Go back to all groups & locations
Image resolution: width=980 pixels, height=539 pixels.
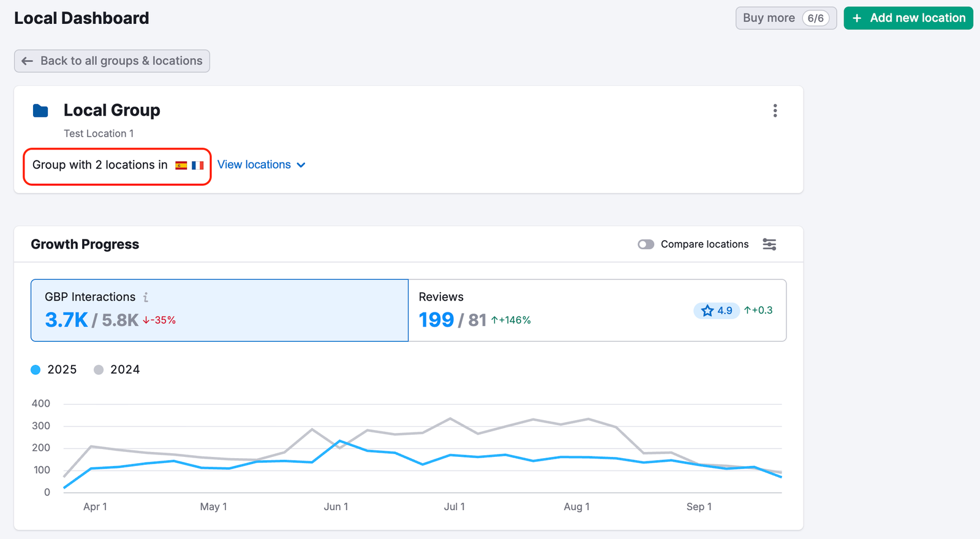[112, 61]
